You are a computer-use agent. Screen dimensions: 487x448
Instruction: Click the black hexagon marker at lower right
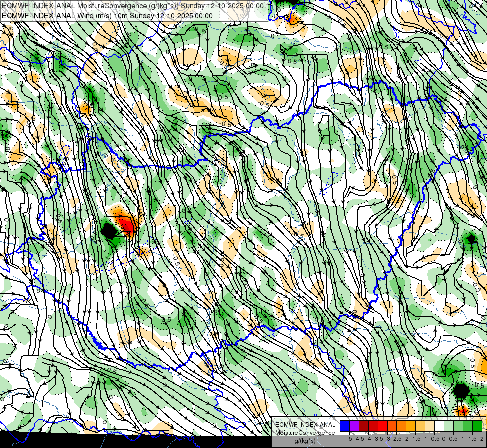click(x=461, y=391)
